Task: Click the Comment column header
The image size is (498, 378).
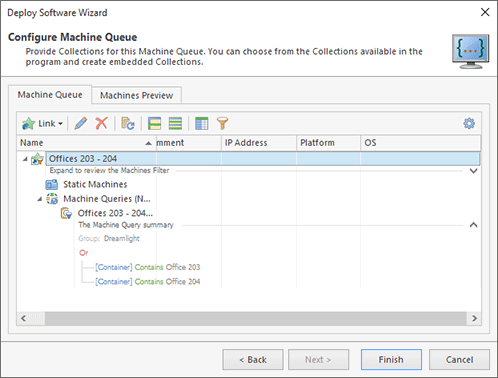Action: pyautogui.click(x=189, y=143)
